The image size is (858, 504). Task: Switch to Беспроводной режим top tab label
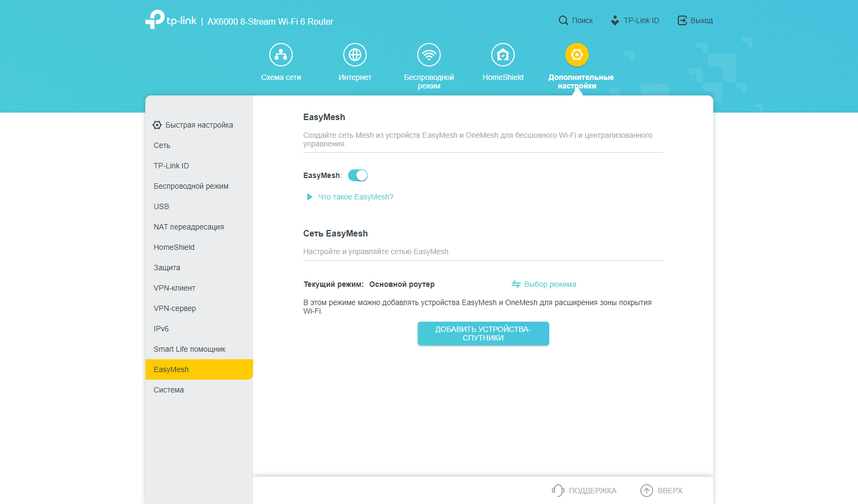[x=429, y=81]
